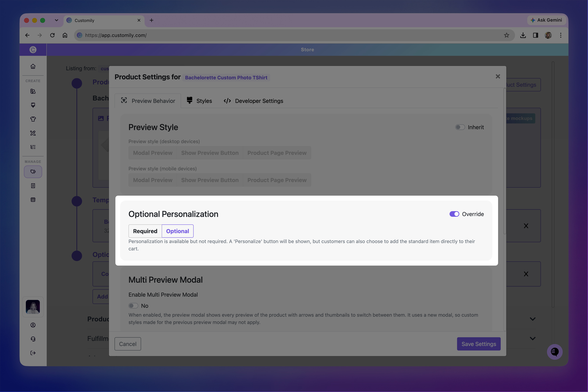
Task: Choose Show Preview Button for mobile devices
Action: click(x=210, y=180)
